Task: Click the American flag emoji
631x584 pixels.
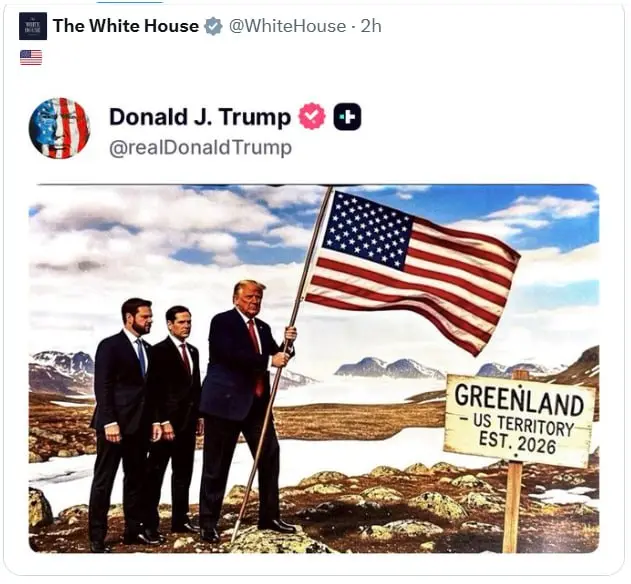Action: coord(31,58)
